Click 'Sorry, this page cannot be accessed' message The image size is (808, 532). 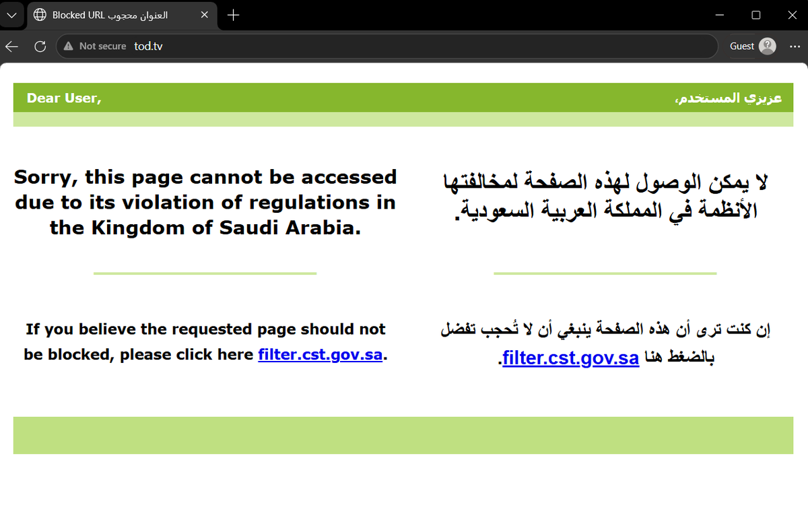[205, 203]
